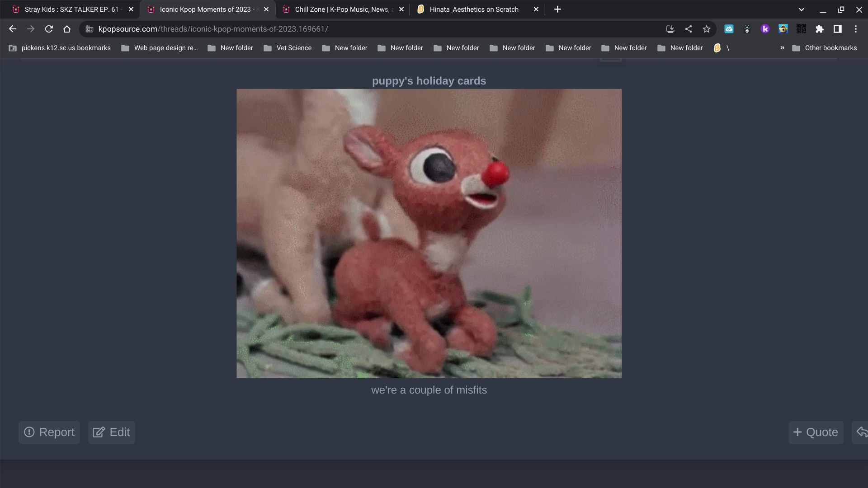This screenshot has height=488, width=868.
Task: Open the blue cloud extension icon
Action: click(729, 29)
